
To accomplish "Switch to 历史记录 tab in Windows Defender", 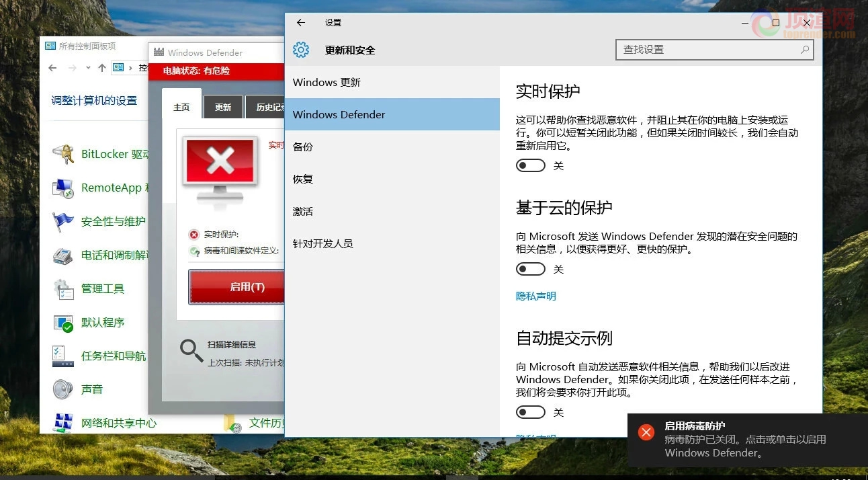I will (x=265, y=107).
